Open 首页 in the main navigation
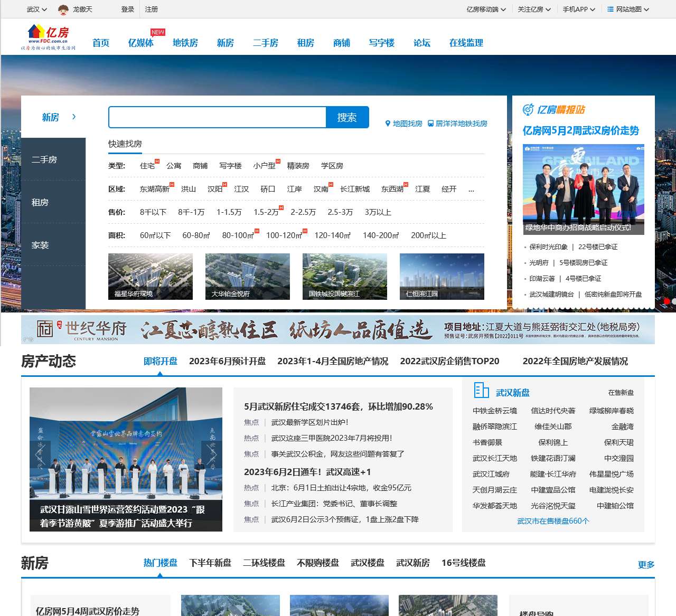The width and height of the screenshot is (676, 616). (x=101, y=43)
